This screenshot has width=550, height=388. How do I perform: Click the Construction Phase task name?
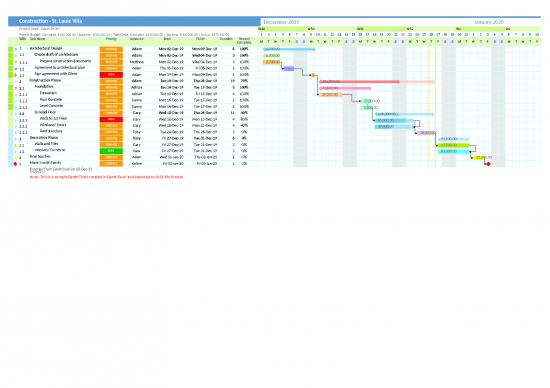(45, 80)
